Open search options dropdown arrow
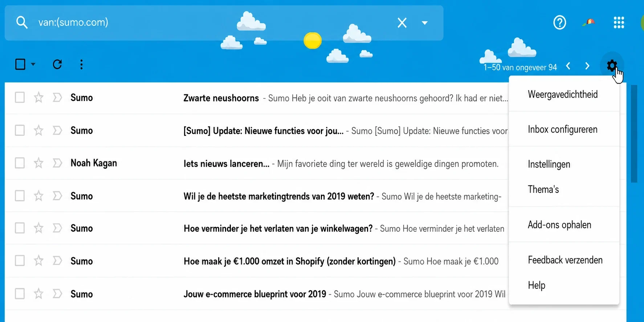644x322 pixels. tap(424, 23)
